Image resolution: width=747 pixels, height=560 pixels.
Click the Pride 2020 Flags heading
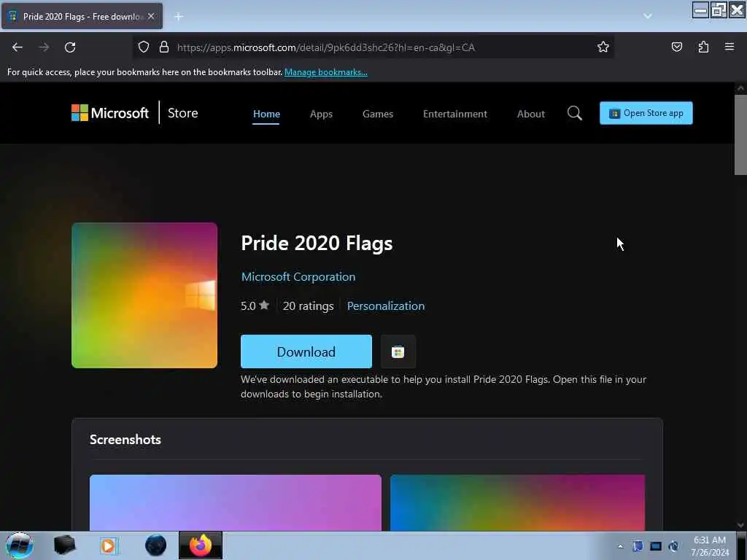(317, 243)
